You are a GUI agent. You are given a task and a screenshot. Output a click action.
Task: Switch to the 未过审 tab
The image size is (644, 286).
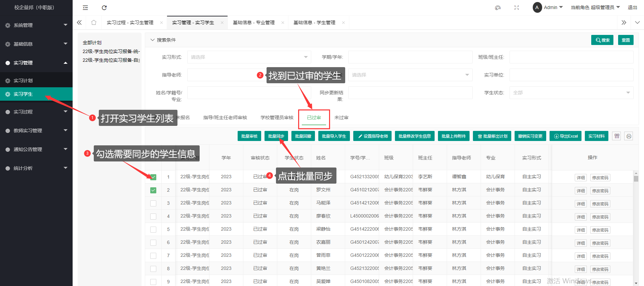click(341, 117)
